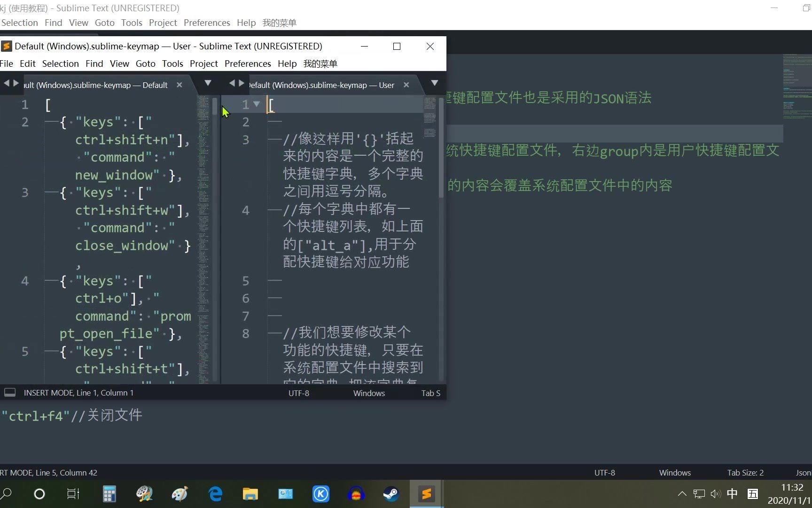Select the sublime-keymap — User tab
812x508 pixels.
[322, 85]
